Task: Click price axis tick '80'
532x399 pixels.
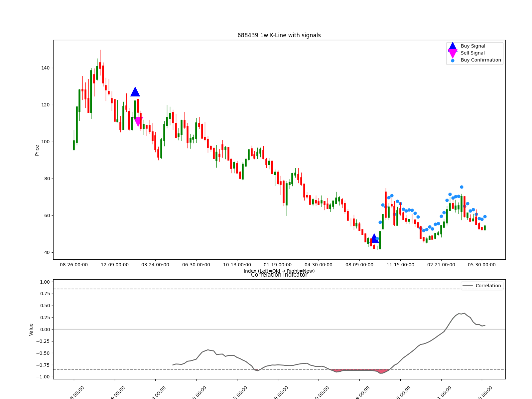Action: 47,179
